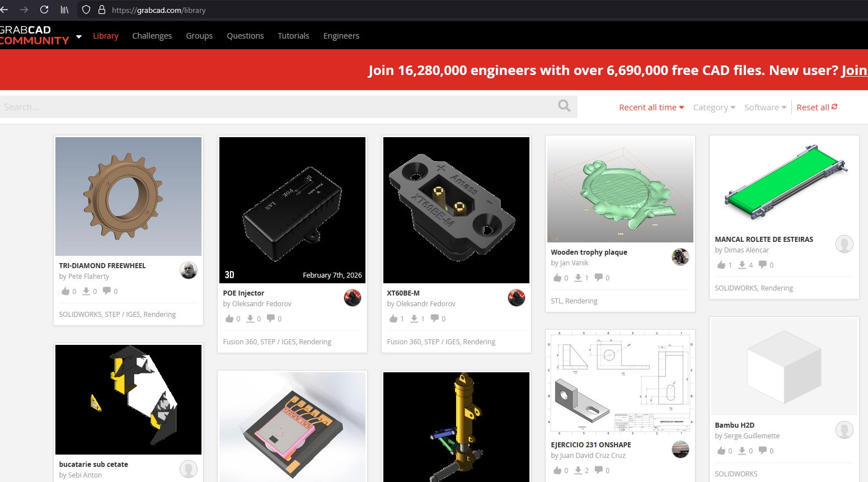Open the Wooden trophy plaque title link

point(589,252)
